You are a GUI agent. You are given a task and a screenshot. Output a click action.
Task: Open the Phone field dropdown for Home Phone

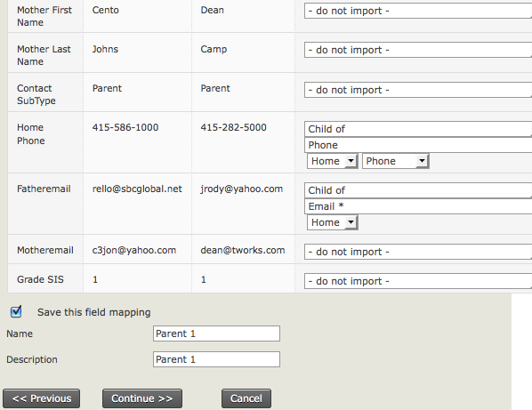pyautogui.click(x=418, y=145)
